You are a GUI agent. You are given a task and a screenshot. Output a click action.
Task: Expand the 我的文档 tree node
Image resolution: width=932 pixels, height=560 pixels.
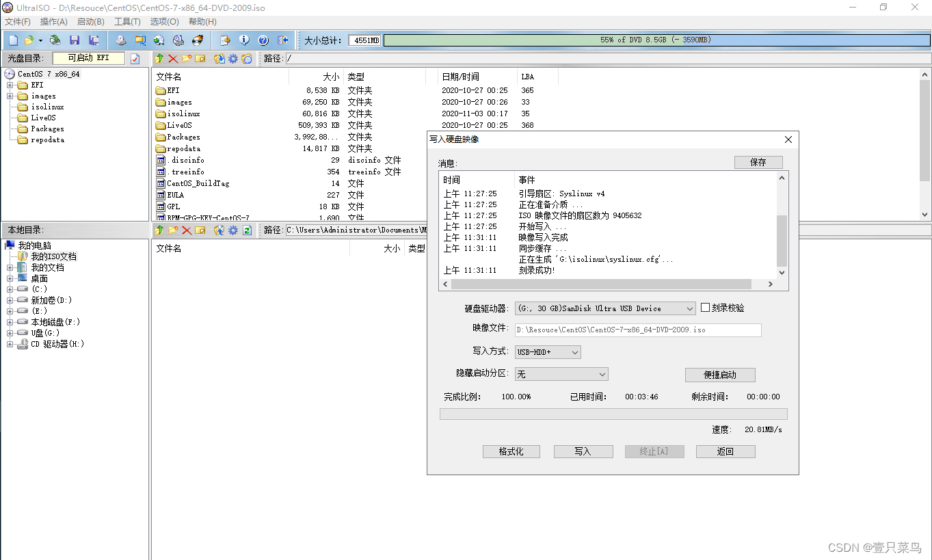click(x=10, y=268)
